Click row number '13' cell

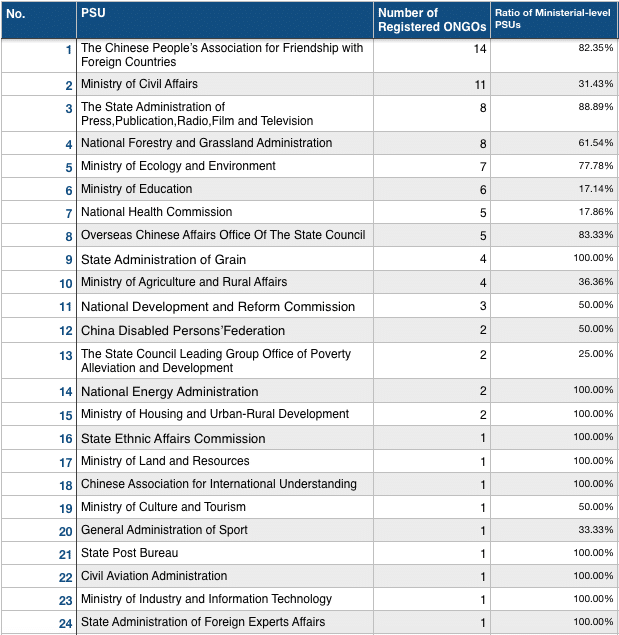tap(39, 361)
